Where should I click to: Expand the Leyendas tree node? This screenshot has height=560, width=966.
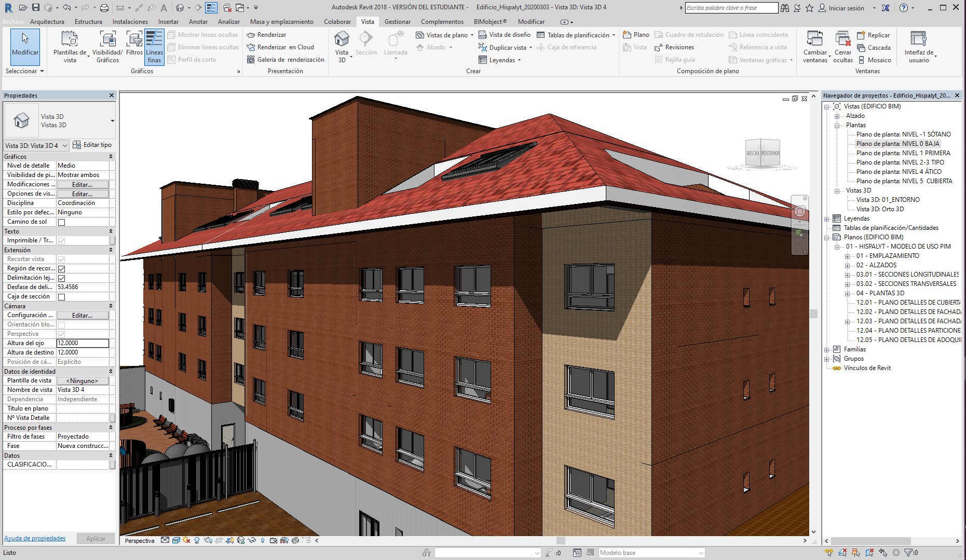[827, 219]
